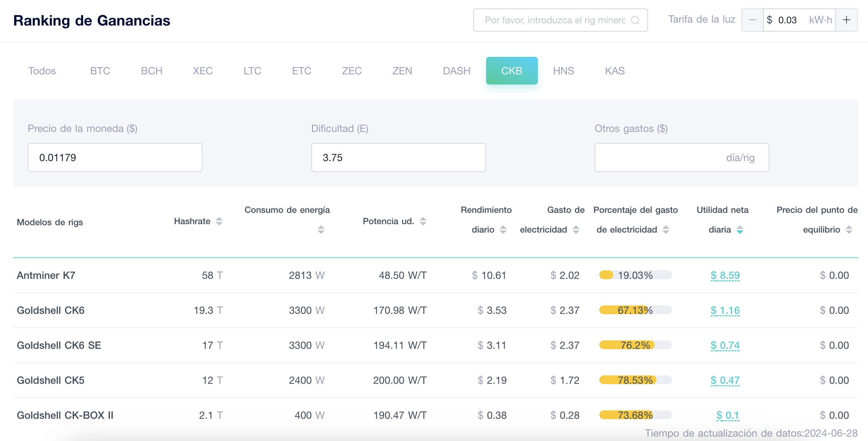Select the Todos tab
The height and width of the screenshot is (441, 868).
[x=42, y=71]
